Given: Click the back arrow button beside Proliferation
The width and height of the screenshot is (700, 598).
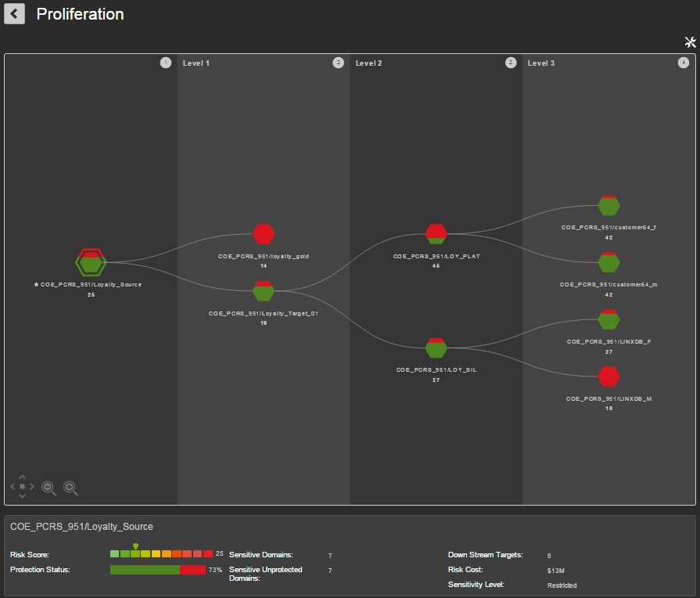Looking at the screenshot, I should (16, 14).
